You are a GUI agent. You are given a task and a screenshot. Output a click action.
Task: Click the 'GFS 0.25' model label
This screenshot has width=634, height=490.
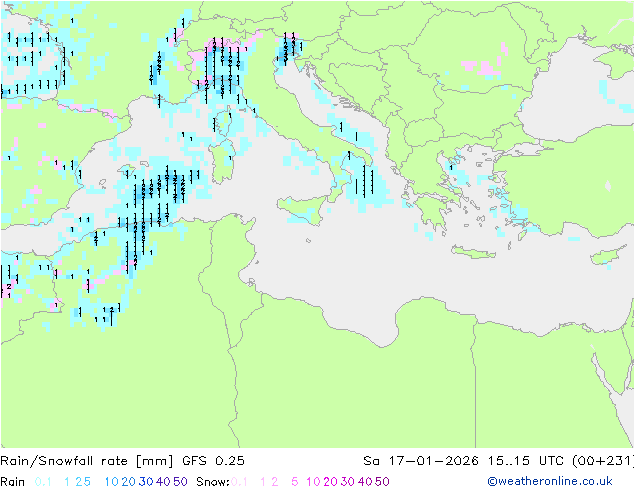coord(213,461)
